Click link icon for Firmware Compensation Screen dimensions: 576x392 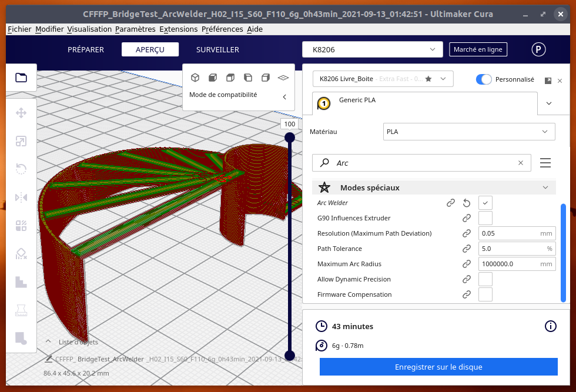pyautogui.click(x=467, y=294)
